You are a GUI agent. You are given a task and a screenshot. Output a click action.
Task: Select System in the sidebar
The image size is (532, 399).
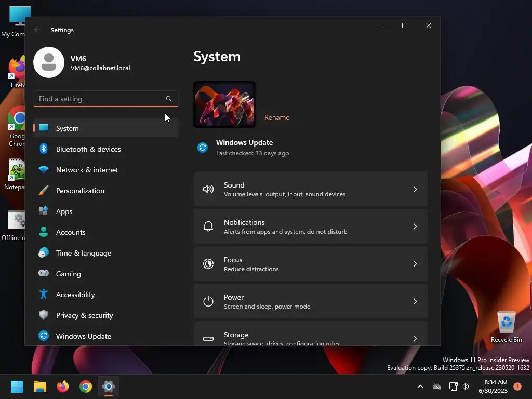click(x=106, y=128)
